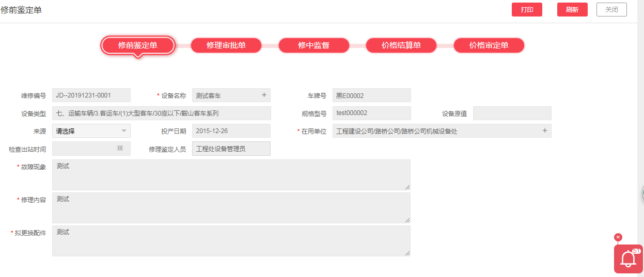
Task: Click into the 故障现象 text area
Action: pos(231,174)
